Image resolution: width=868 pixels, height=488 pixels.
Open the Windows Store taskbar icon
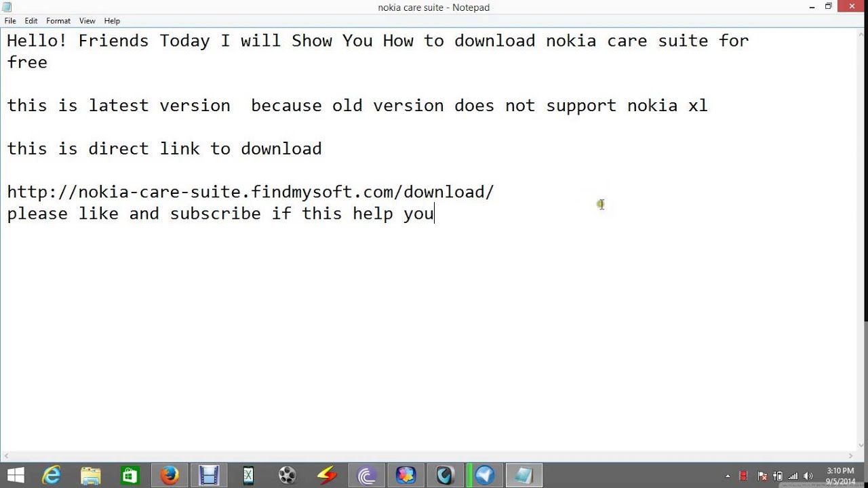point(130,475)
